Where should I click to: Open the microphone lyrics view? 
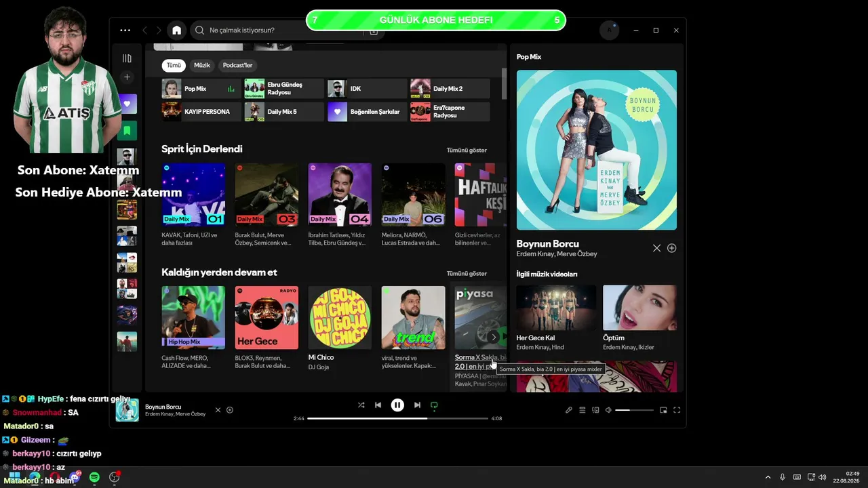click(569, 410)
